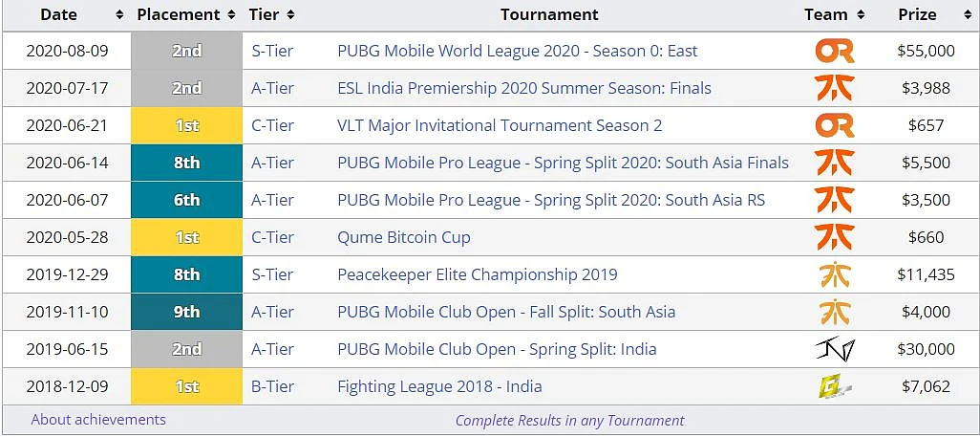The height and width of the screenshot is (437, 980).
Task: Open Complete Results in any Tournament link
Action: 570,421
